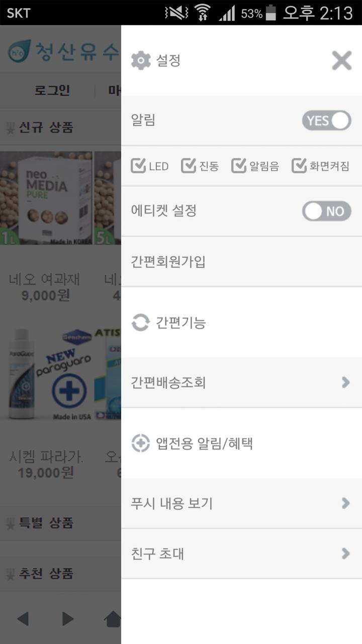
Task: Uncheck the 화면켜짐 checkbox
Action: (x=299, y=165)
